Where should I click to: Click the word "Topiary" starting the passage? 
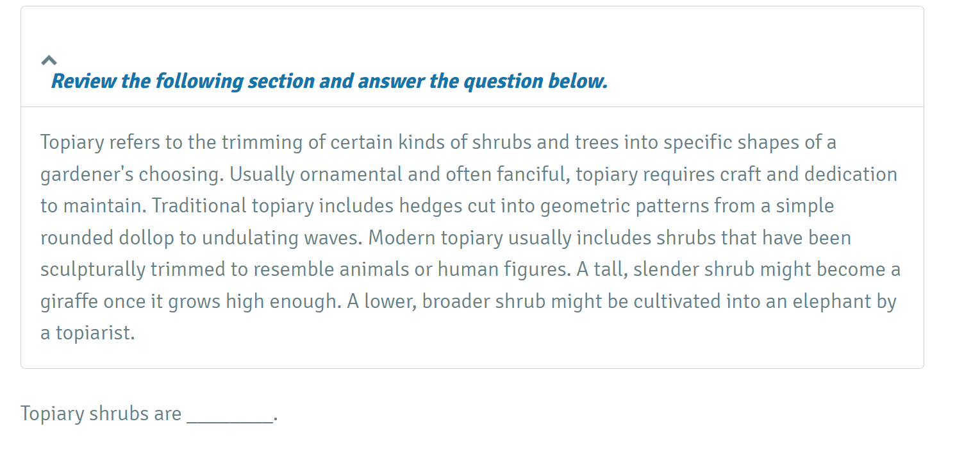72,142
